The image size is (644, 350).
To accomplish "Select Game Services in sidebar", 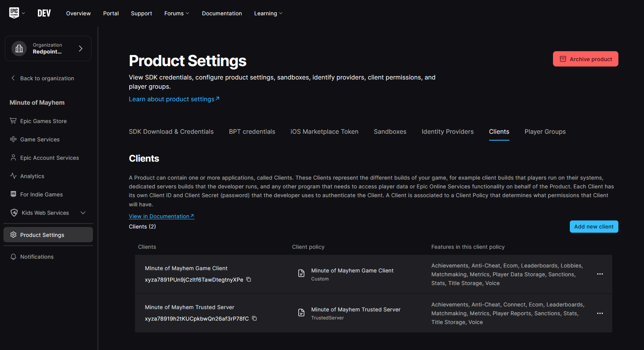I will (x=39, y=139).
